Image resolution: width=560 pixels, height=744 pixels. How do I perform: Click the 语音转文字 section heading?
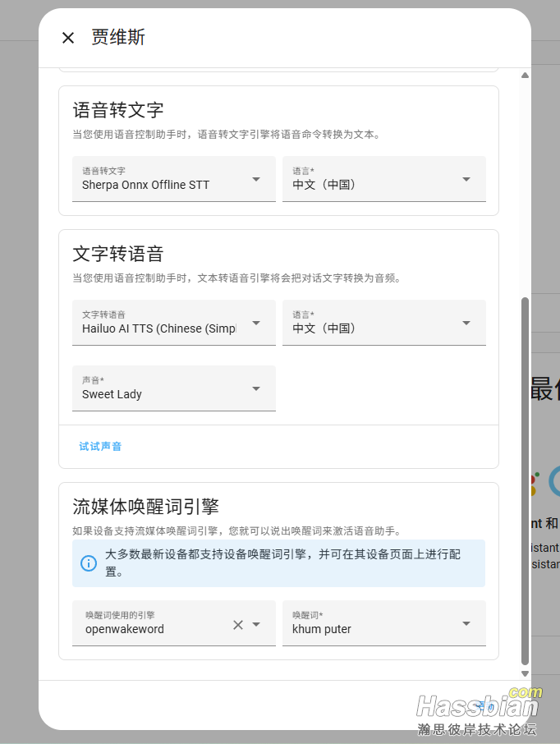pos(118,110)
